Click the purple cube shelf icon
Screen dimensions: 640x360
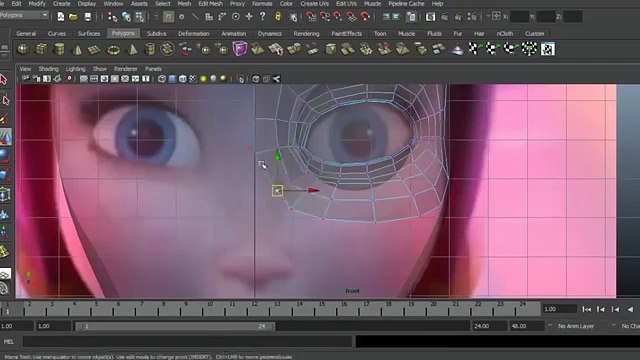coord(240,49)
